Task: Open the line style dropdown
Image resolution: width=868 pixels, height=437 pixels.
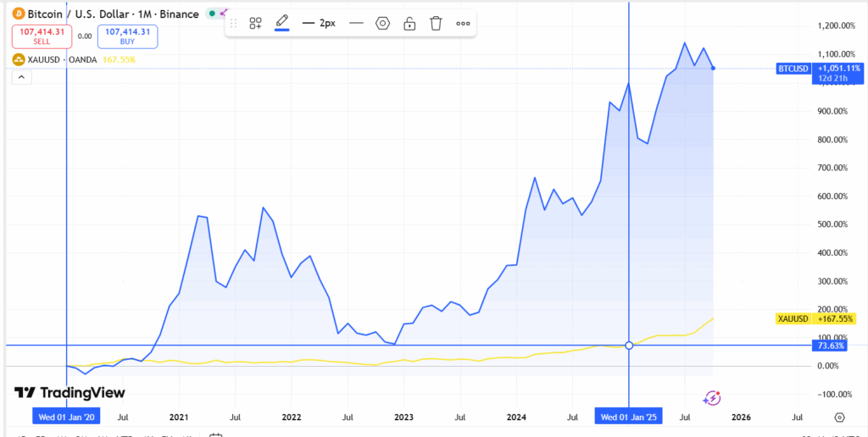Action: tap(356, 24)
